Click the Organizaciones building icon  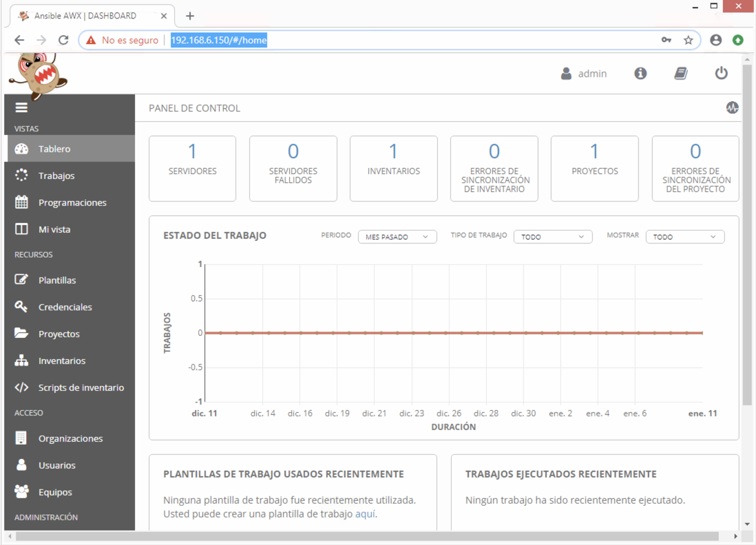tap(21, 438)
